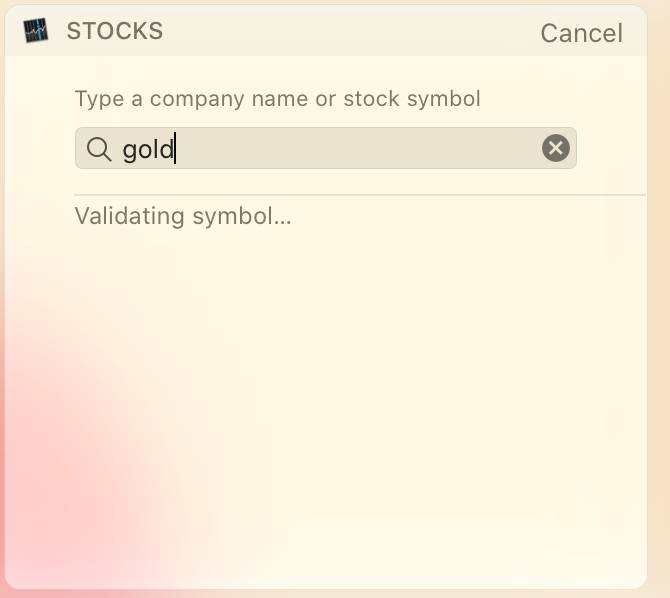Place cursor on the word gold

(148, 150)
